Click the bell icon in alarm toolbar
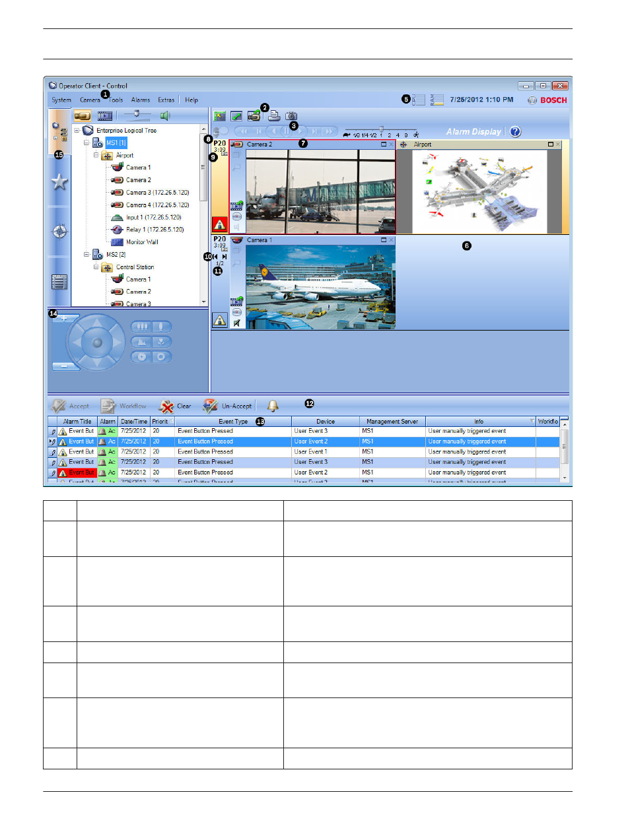The image size is (630, 840). 273,406
